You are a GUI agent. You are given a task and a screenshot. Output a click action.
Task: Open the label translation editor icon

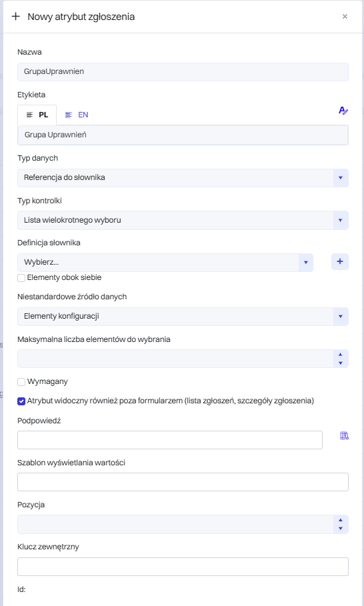pyautogui.click(x=343, y=111)
